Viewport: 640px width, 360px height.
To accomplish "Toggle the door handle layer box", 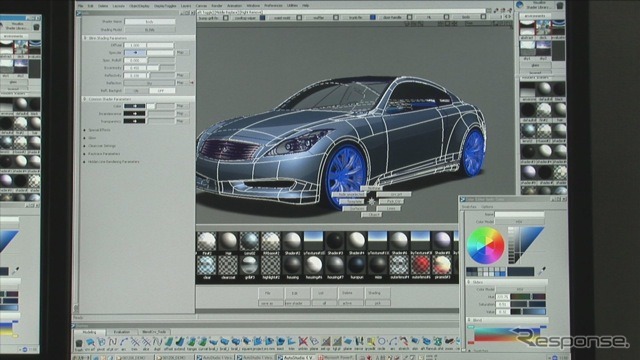I will (409, 18).
